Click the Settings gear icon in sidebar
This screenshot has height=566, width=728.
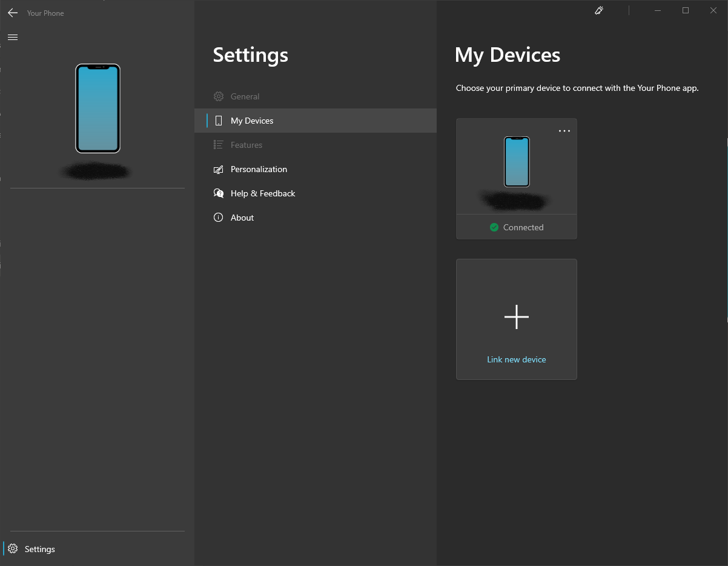13,549
